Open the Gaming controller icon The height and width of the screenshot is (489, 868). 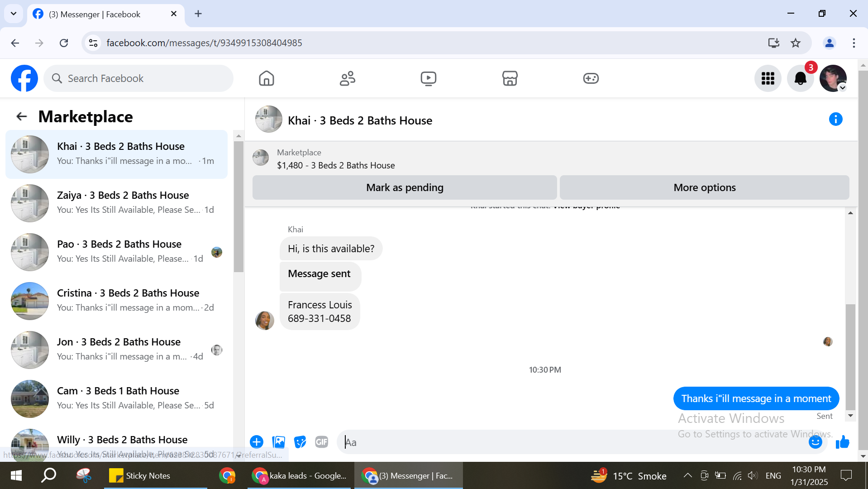(x=591, y=78)
